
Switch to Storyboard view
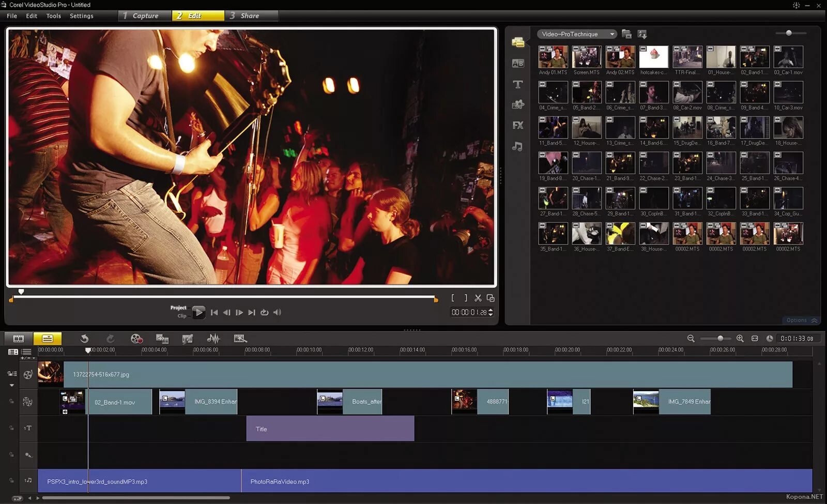pos(19,339)
